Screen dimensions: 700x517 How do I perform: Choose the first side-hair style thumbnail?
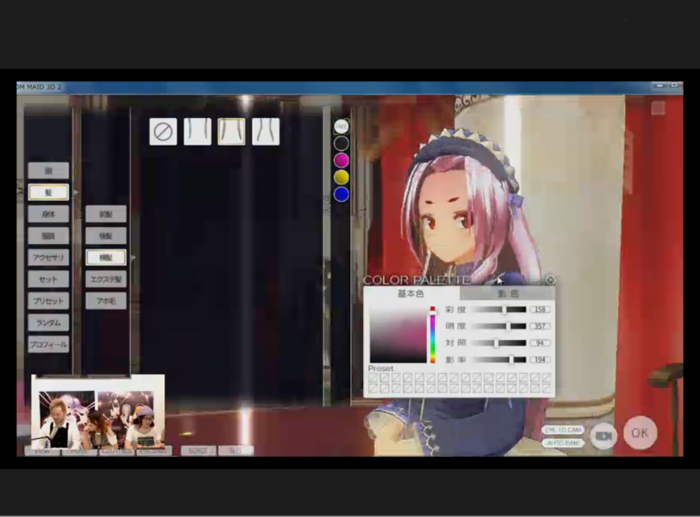click(x=197, y=132)
